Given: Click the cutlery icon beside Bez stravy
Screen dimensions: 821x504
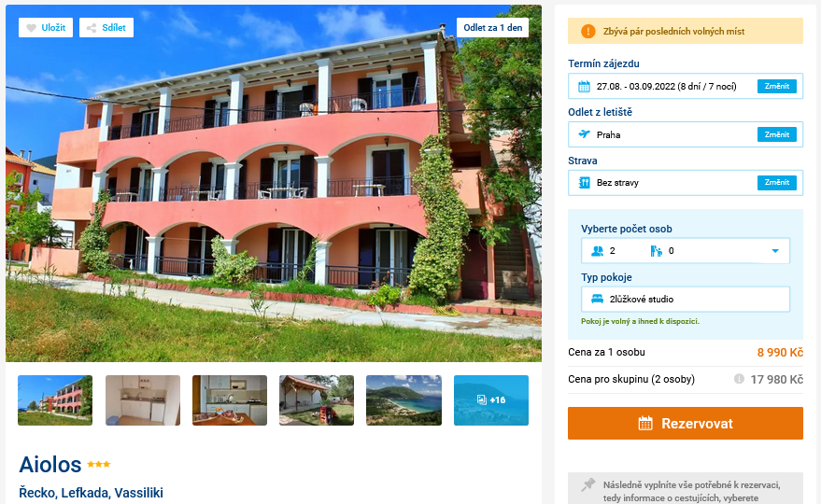Looking at the screenshot, I should 584,183.
